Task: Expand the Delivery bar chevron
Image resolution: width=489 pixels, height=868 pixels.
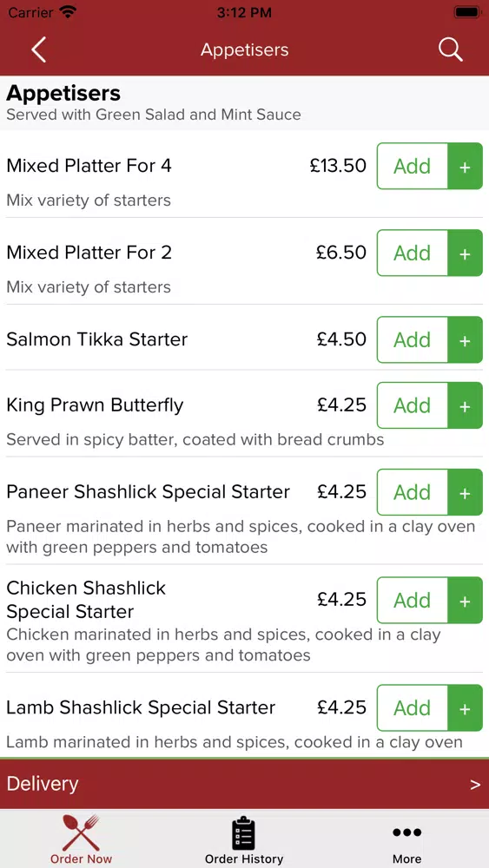Action: pos(475,785)
